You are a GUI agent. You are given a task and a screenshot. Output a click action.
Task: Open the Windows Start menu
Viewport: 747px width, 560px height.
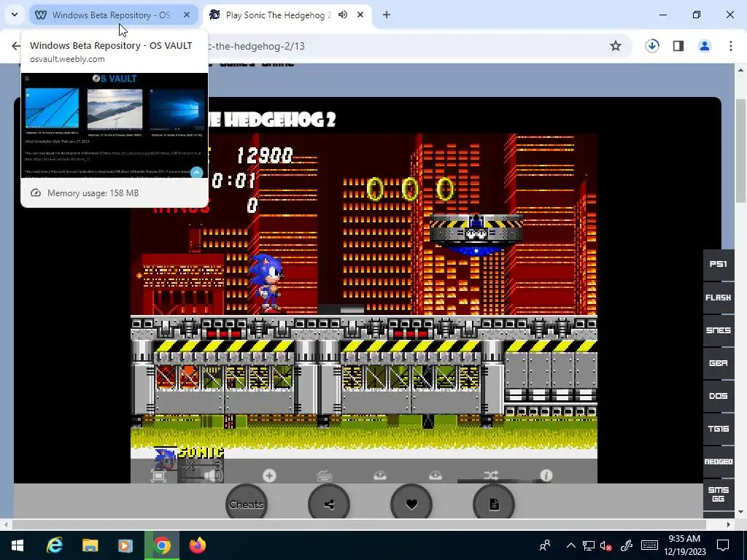coord(18,545)
